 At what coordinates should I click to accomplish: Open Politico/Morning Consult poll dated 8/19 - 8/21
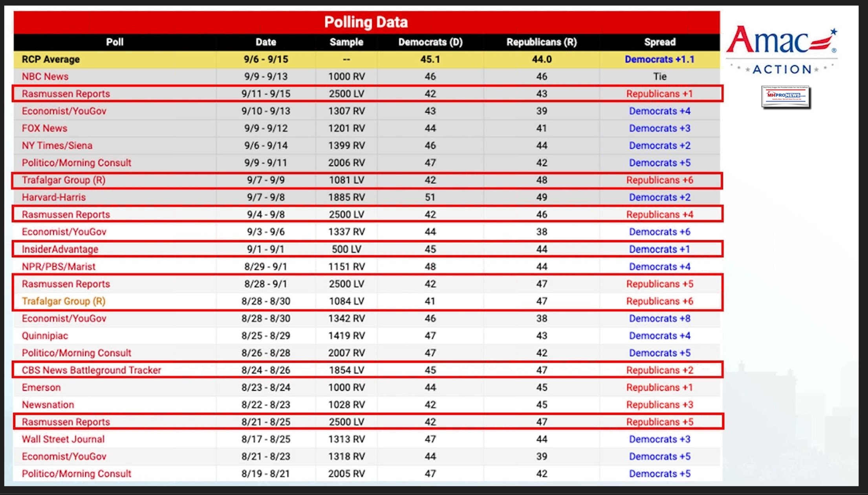click(77, 474)
